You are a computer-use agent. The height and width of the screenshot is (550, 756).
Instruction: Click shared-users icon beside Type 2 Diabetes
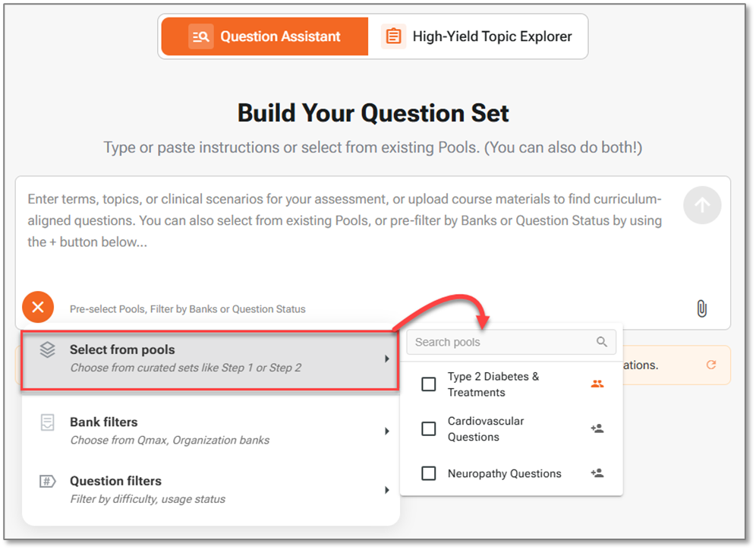tap(597, 384)
